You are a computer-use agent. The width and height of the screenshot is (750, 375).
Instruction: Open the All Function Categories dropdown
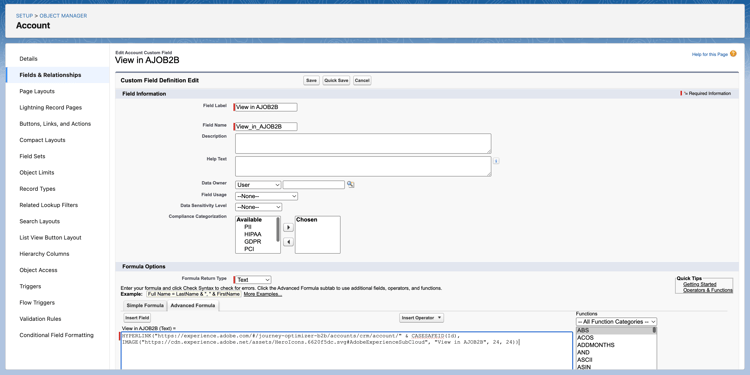tap(616, 322)
